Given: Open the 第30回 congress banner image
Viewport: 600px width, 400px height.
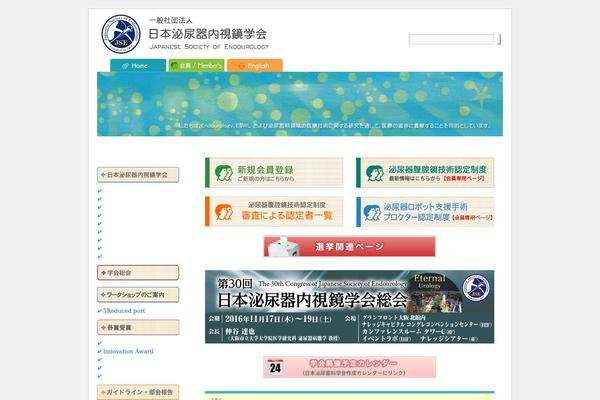Looking at the screenshot, I should point(349,307).
